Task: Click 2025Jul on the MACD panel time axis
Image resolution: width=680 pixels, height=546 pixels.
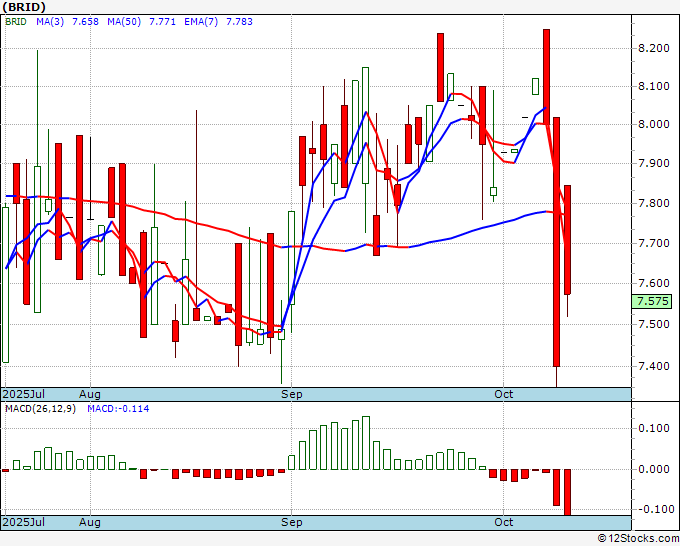Action: pos(24,522)
